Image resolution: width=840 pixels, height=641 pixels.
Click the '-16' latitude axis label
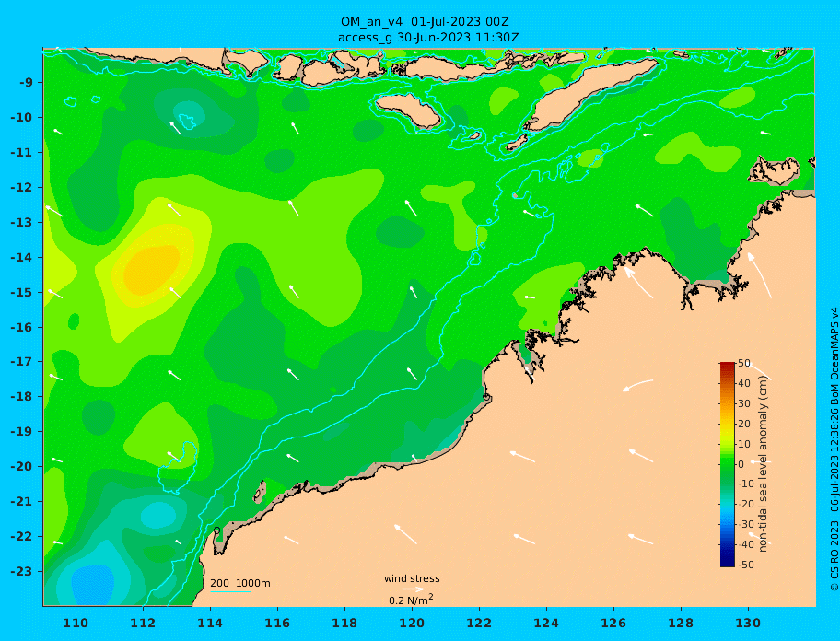click(21, 327)
